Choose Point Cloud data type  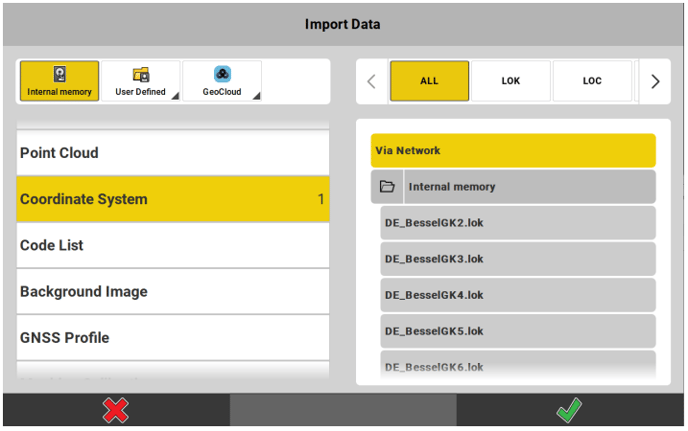pyautogui.click(x=172, y=153)
